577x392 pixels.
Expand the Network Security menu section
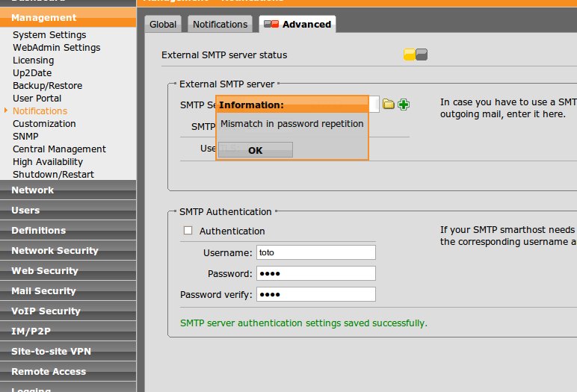[x=68, y=250]
